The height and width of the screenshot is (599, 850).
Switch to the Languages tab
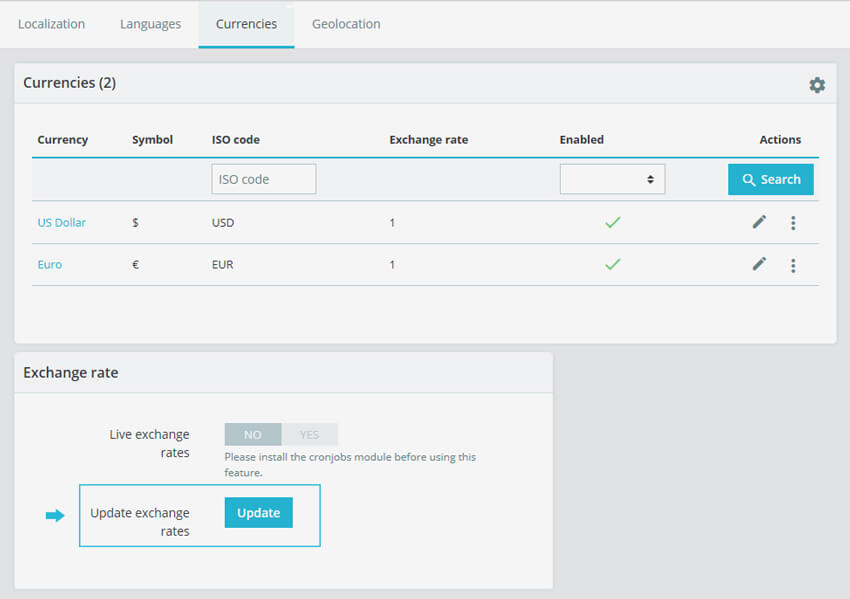150,23
